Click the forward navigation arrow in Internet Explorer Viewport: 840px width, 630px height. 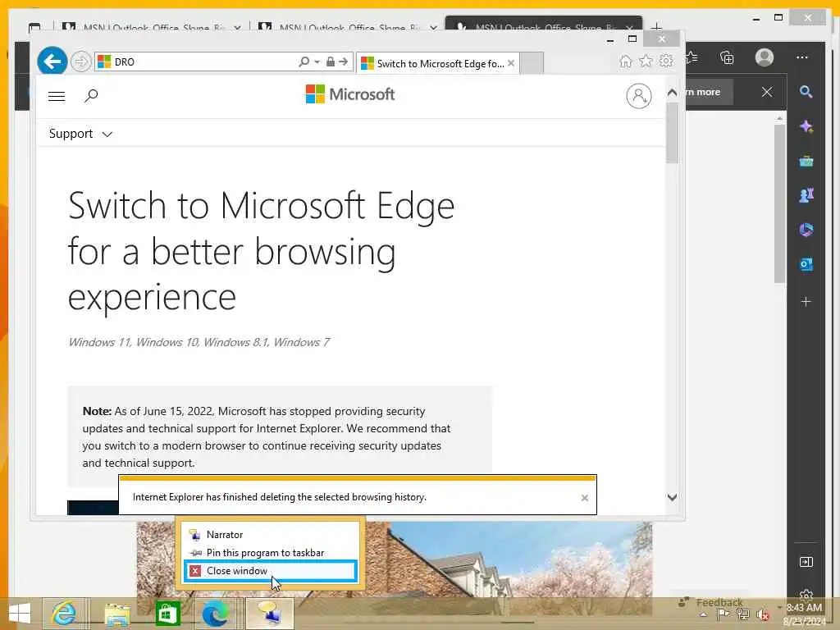click(x=81, y=62)
